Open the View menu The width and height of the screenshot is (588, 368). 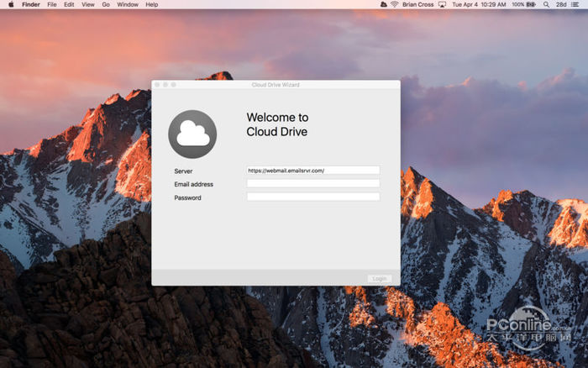tap(87, 4)
